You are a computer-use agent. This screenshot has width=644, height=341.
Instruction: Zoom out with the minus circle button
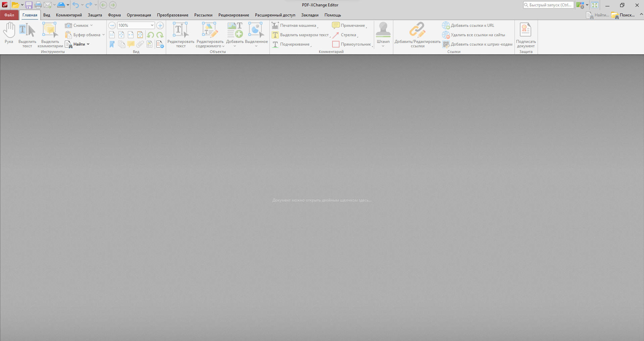112,25
